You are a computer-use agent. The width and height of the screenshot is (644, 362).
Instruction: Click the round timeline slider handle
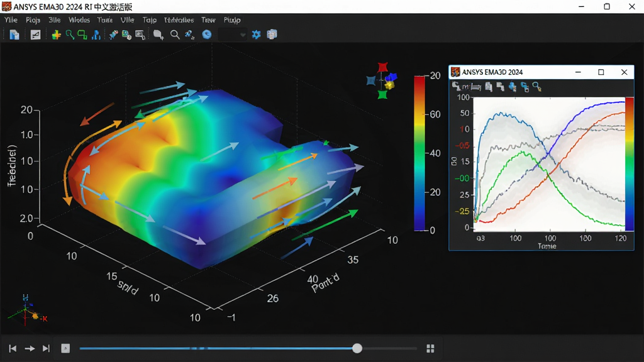357,348
